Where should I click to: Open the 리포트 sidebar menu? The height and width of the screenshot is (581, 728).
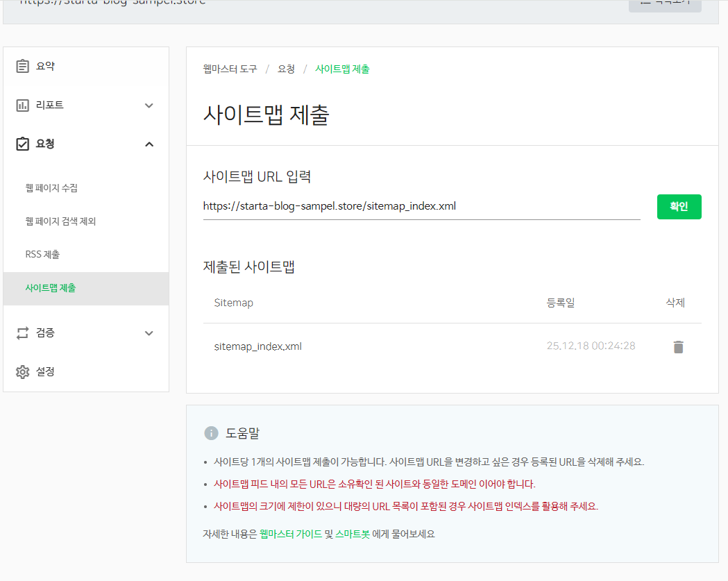[x=86, y=106]
